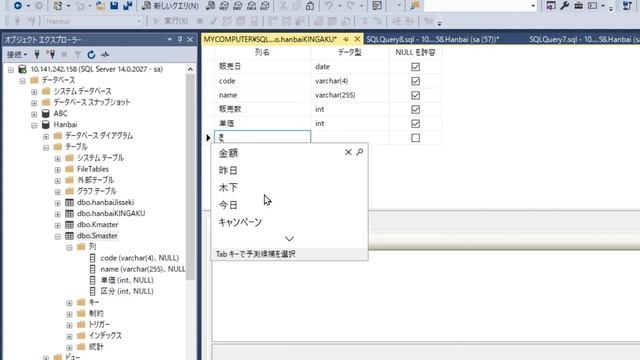Check Allow NULL for the new row

coord(416,138)
